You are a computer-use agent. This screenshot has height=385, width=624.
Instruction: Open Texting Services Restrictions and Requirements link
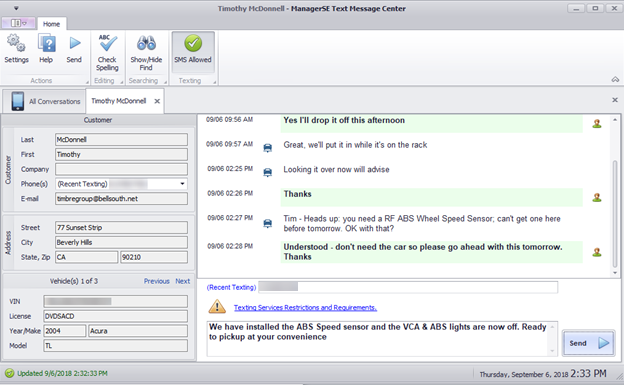pyautogui.click(x=305, y=307)
